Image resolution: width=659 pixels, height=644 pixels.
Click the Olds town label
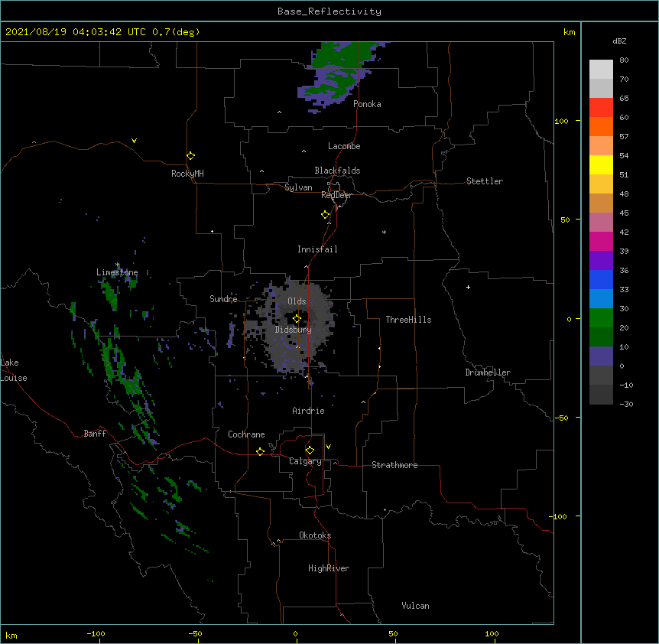297,301
